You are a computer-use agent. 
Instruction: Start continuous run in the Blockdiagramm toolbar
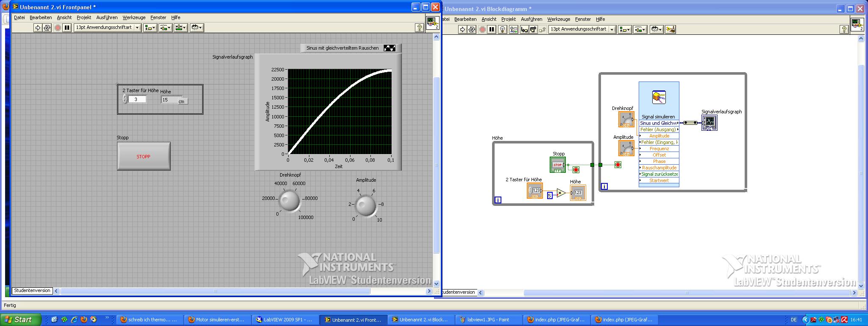pyautogui.click(x=472, y=29)
